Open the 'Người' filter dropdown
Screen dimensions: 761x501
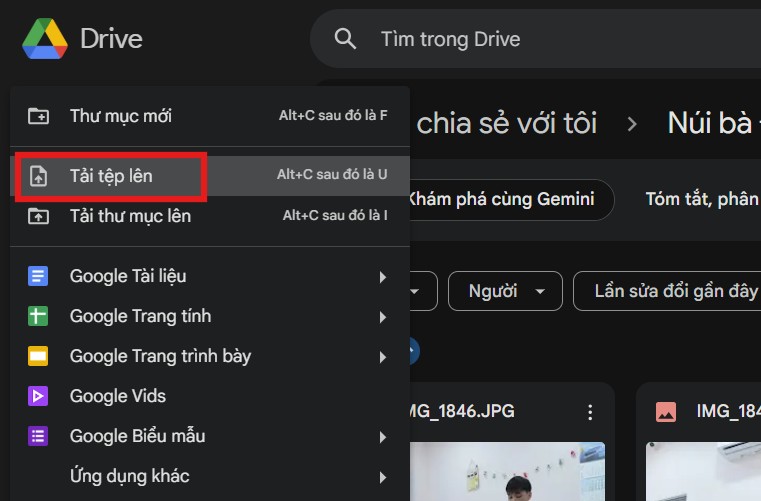[505, 291]
